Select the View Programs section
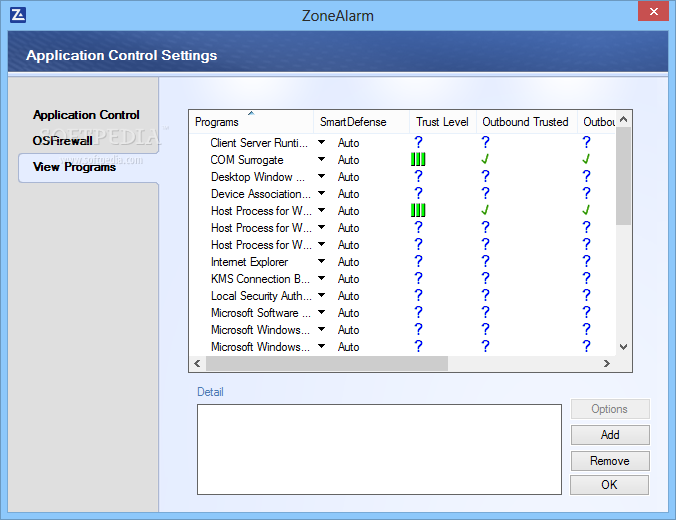 [74, 167]
